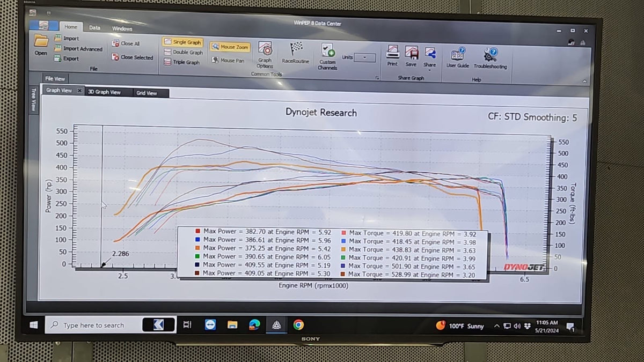Save the graph
This screenshot has height=362, width=644.
411,56
